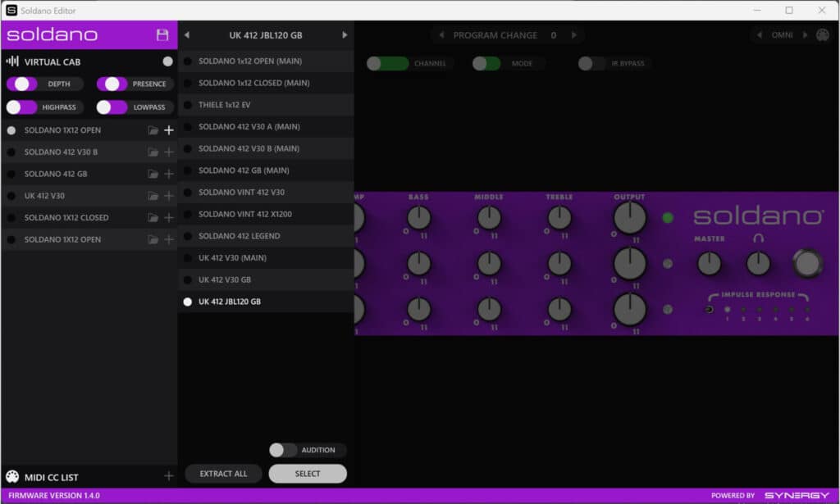The image size is (840, 504).
Task: Click plus icon on SOLDANO 1X12 CLOSED slot
Action: point(169,218)
